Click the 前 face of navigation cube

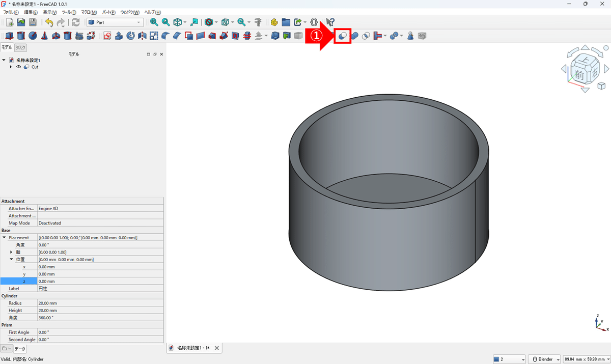(x=579, y=74)
